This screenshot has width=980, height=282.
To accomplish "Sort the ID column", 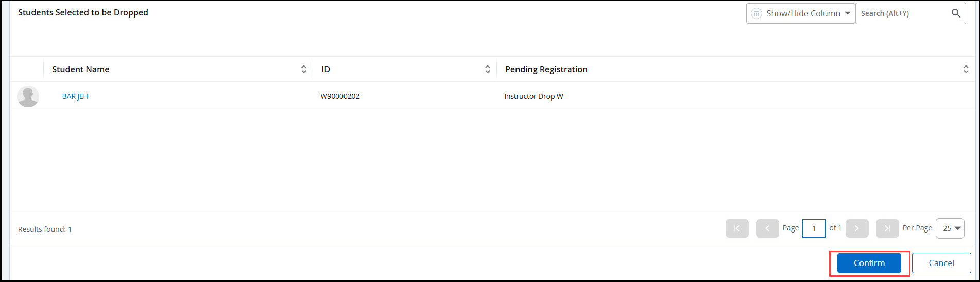I will tap(487, 69).
